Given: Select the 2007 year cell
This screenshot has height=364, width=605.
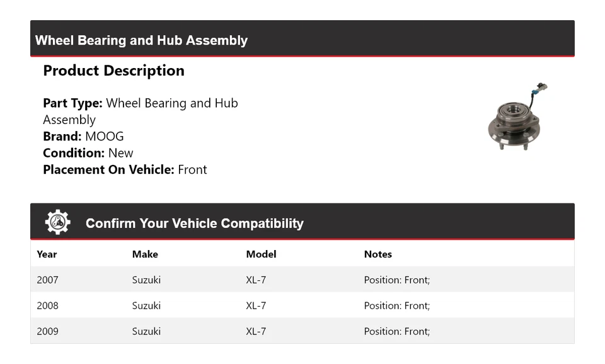Looking at the screenshot, I should pos(47,280).
